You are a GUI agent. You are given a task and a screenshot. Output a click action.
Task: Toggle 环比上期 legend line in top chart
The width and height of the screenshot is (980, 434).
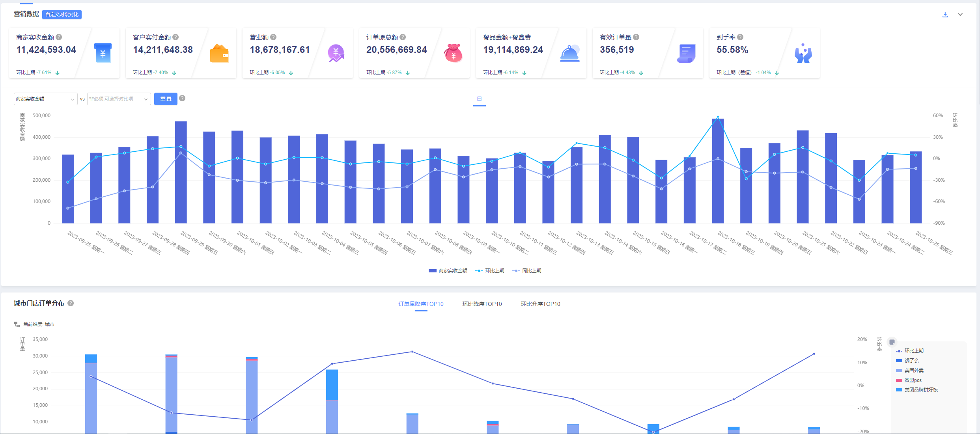(x=489, y=271)
